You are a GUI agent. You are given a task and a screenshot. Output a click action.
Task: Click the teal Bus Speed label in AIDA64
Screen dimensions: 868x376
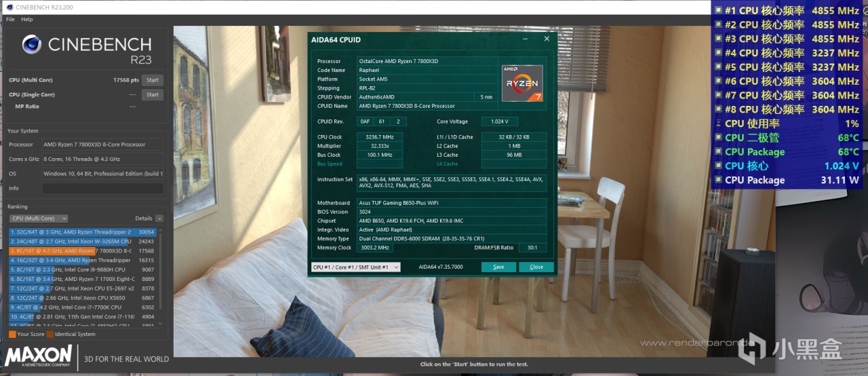coord(330,164)
